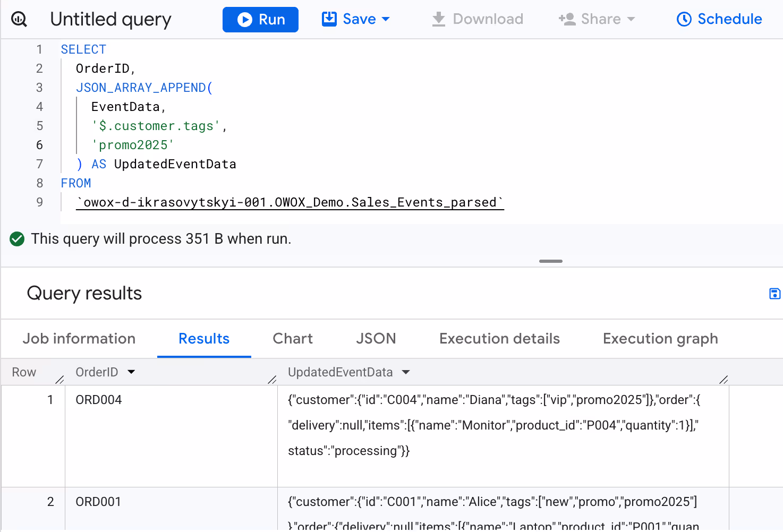Select the Results tab
This screenshot has height=532, width=783.
(x=204, y=339)
